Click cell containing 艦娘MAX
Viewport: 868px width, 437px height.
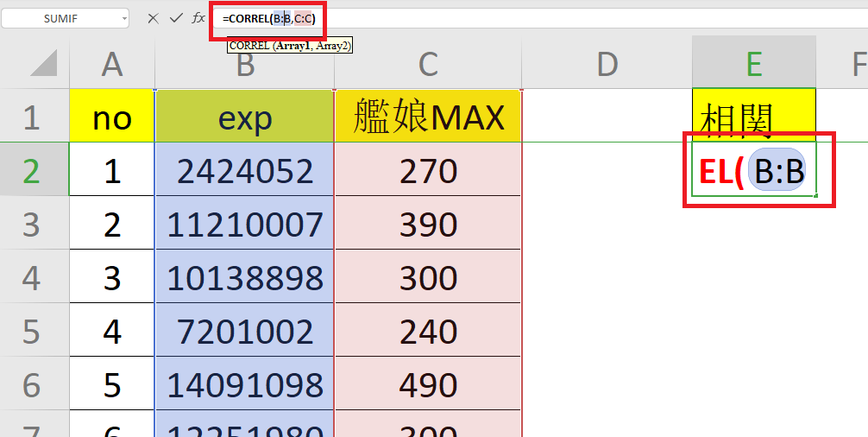click(x=429, y=117)
